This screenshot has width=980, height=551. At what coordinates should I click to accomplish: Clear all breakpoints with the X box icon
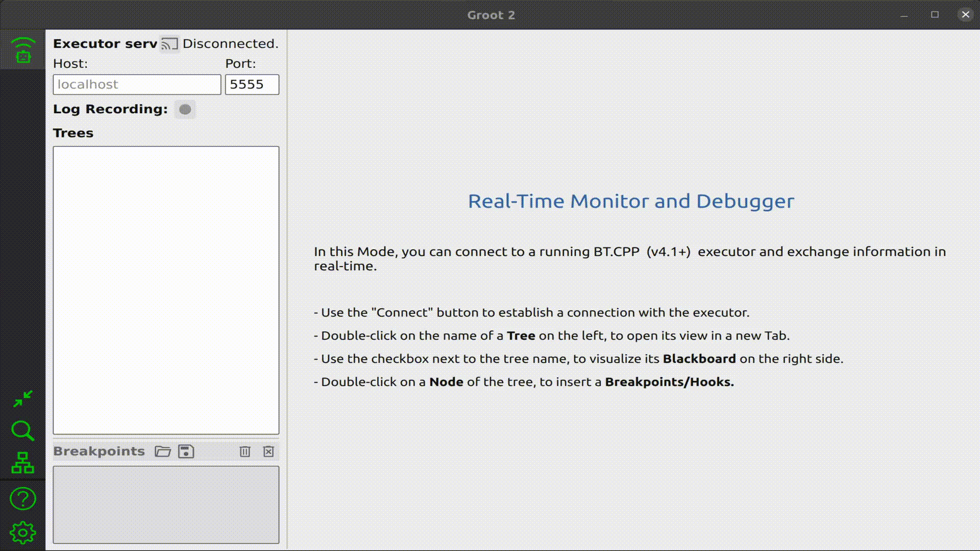pyautogui.click(x=268, y=452)
